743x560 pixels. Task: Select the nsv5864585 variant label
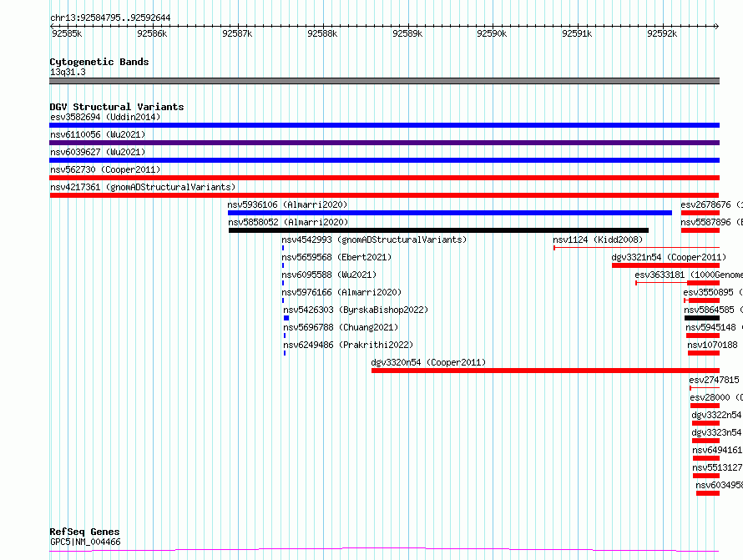point(713,310)
